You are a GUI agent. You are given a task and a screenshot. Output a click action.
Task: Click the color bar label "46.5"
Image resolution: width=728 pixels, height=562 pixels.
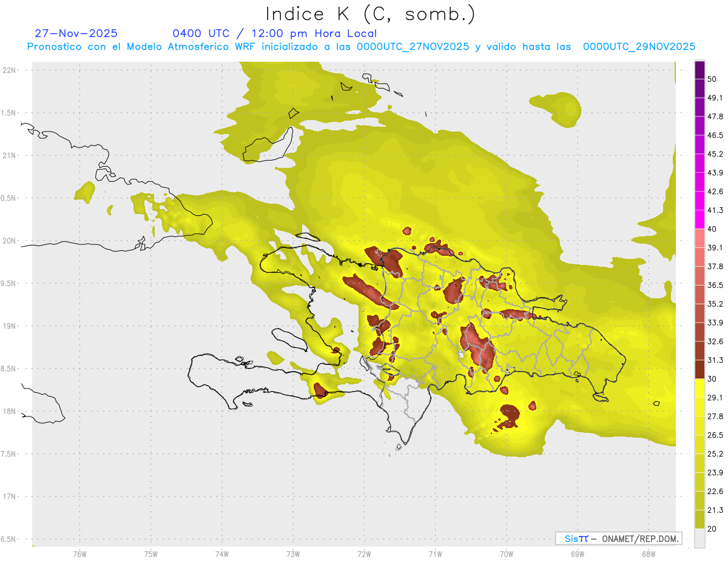715,135
